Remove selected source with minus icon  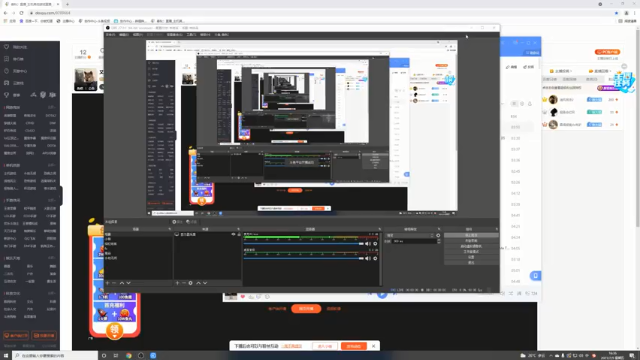(184, 283)
